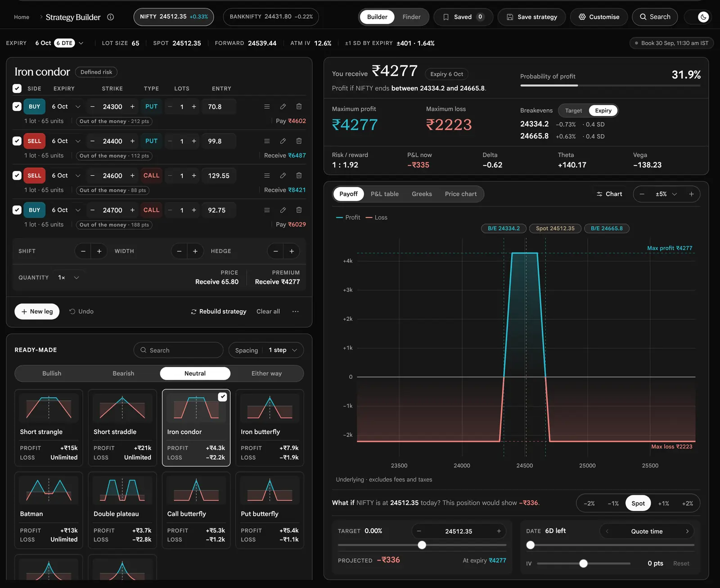Zoom in chart range with plus
Image resolution: width=720 pixels, height=588 pixels.
pyautogui.click(x=691, y=194)
